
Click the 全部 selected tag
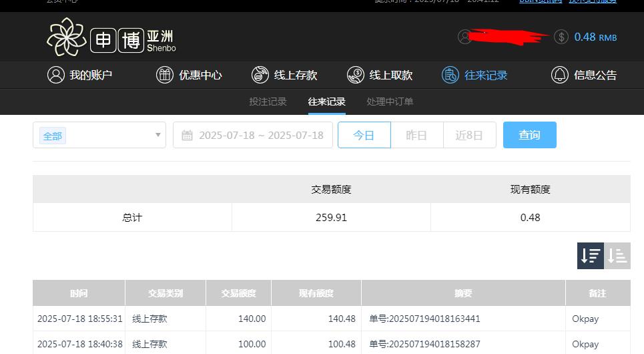[53, 136]
